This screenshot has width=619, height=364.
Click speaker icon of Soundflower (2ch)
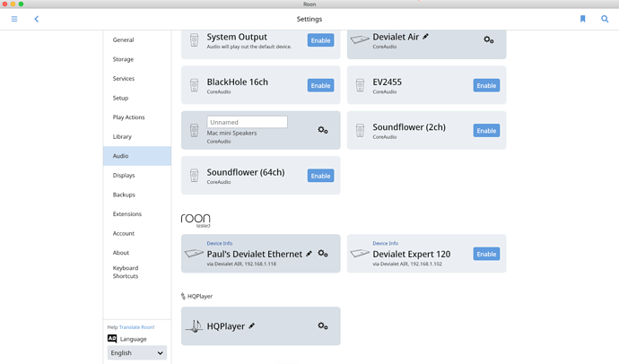coord(360,131)
